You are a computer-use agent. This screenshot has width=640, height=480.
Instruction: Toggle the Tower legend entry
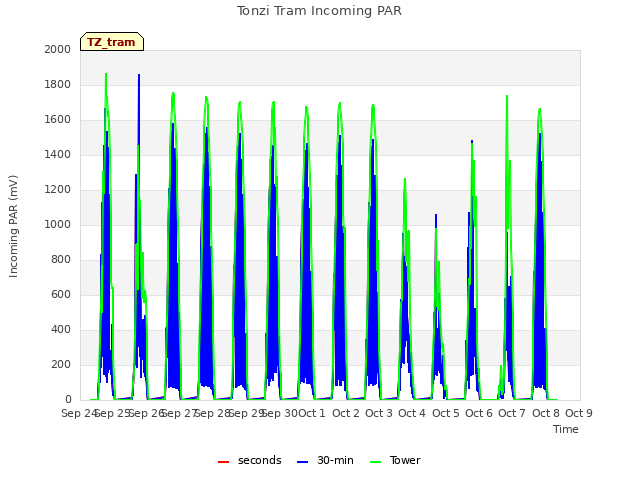pyautogui.click(x=395, y=460)
